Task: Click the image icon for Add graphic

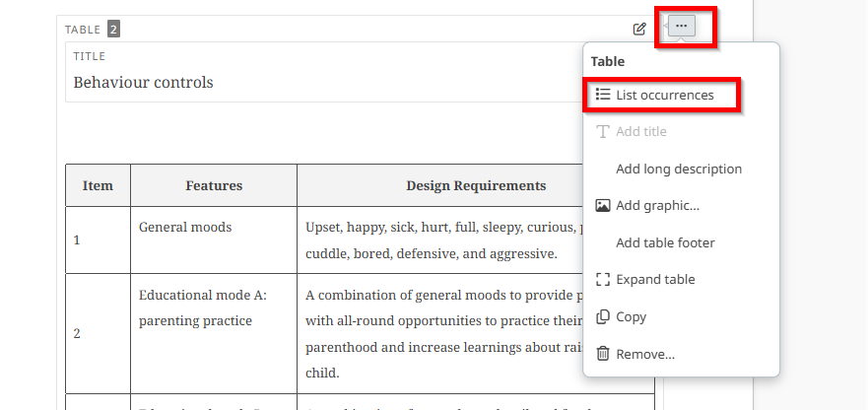Action: pos(603,206)
